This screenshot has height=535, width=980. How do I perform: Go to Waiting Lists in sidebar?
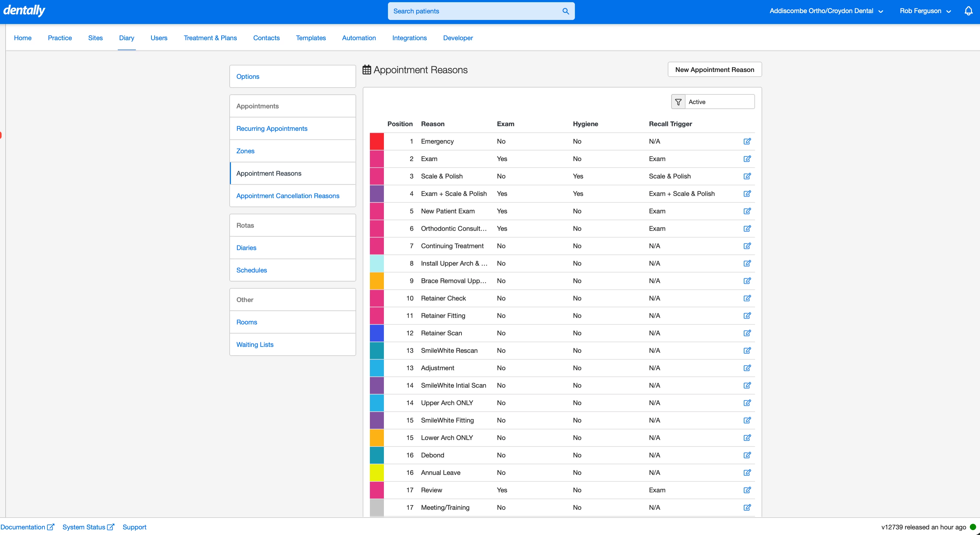click(255, 344)
